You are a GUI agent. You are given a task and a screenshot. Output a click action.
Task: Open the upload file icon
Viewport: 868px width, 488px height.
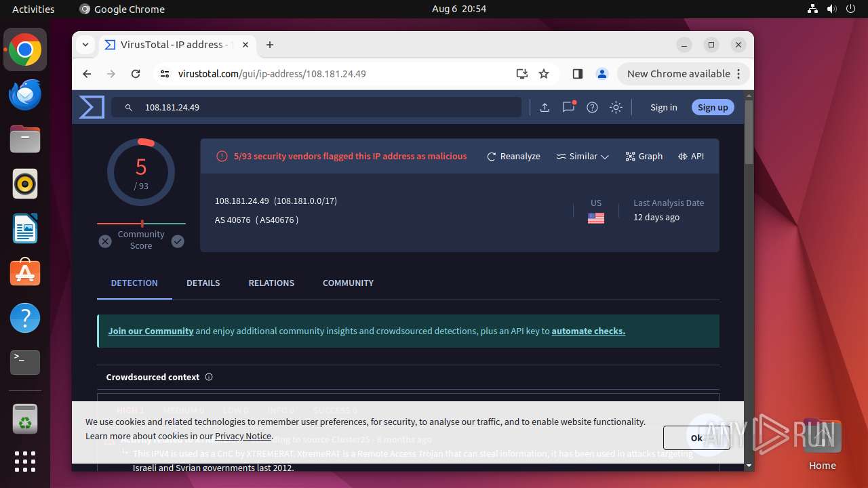[x=545, y=107]
